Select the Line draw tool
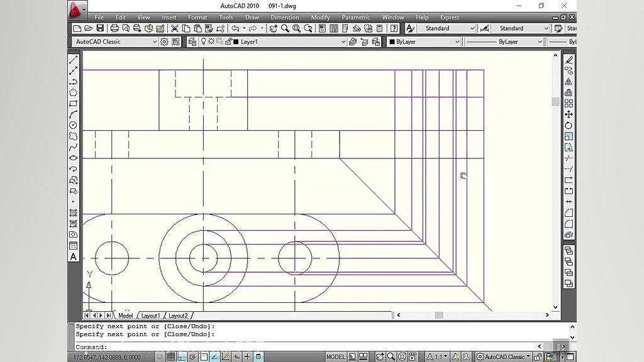Image resolution: width=644 pixels, height=362 pixels. pos(74,60)
